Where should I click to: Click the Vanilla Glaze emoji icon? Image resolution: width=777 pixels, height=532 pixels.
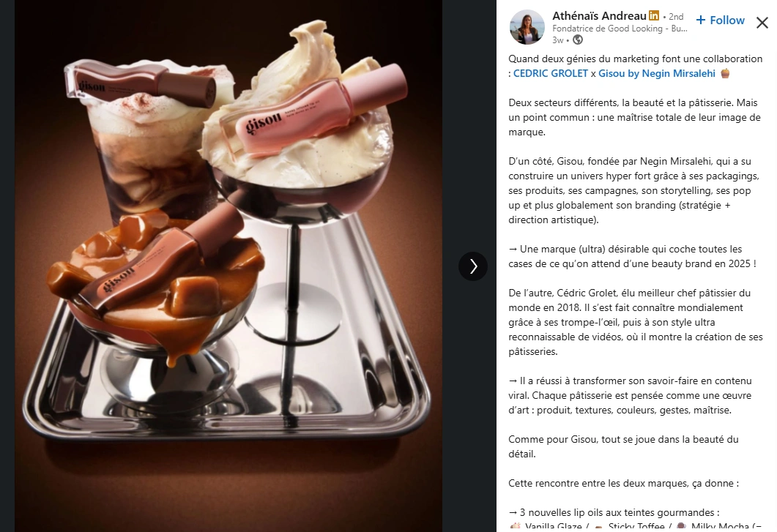(516, 527)
